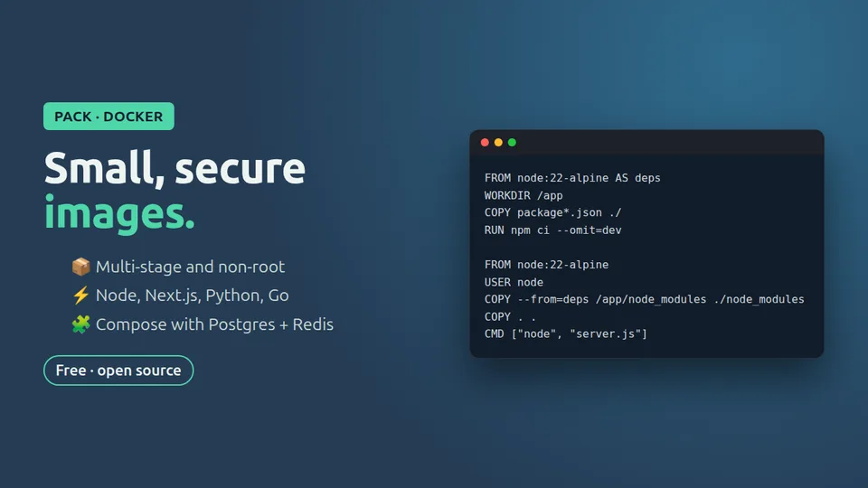The image size is (868, 488).
Task: Click 'Node, Next.js, Python, Go' bullet text
Action: (192, 296)
